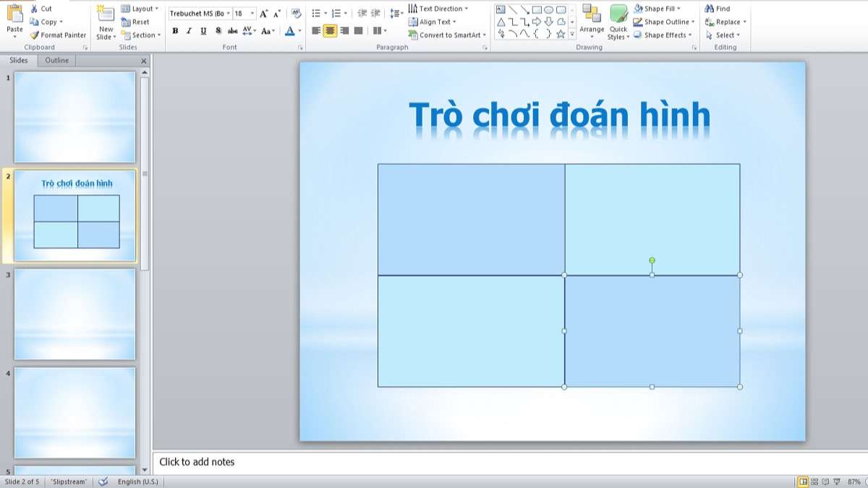Select slide 1 thumbnail
This screenshot has width=868, height=488.
(x=75, y=116)
